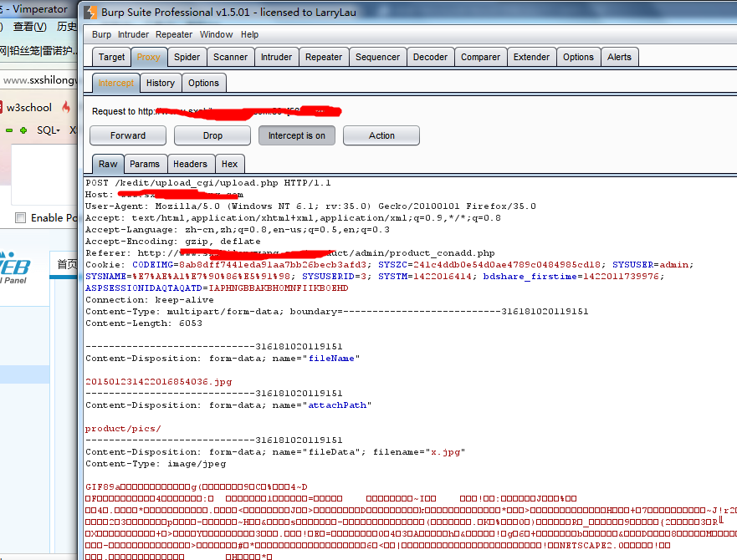Click the Accept-Encoding: gzip, deflate line

click(x=172, y=242)
